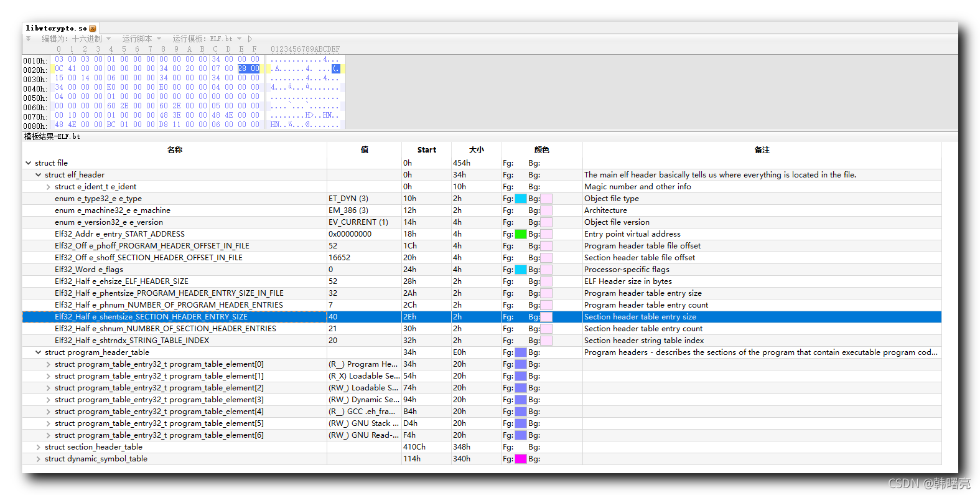This screenshot has height=495, width=980.
Task: Select the e_shoff_SECTION_HEADER_OFFSET_IN_FILE row
Action: click(482, 258)
